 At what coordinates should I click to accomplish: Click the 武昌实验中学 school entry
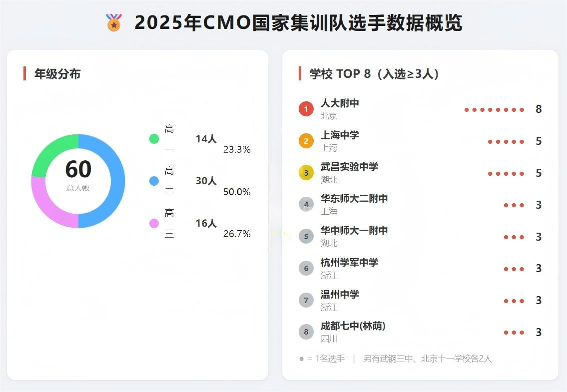[349, 167]
